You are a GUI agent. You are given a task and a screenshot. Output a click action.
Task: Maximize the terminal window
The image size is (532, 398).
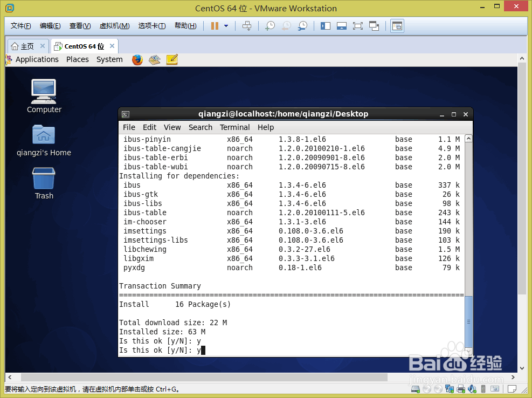[454, 114]
